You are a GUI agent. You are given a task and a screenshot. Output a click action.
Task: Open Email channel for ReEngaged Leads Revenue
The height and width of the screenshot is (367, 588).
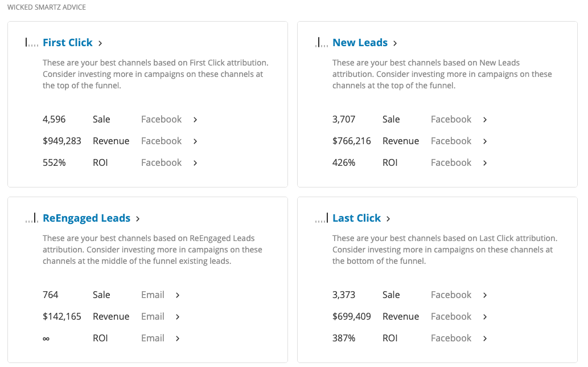pyautogui.click(x=153, y=316)
